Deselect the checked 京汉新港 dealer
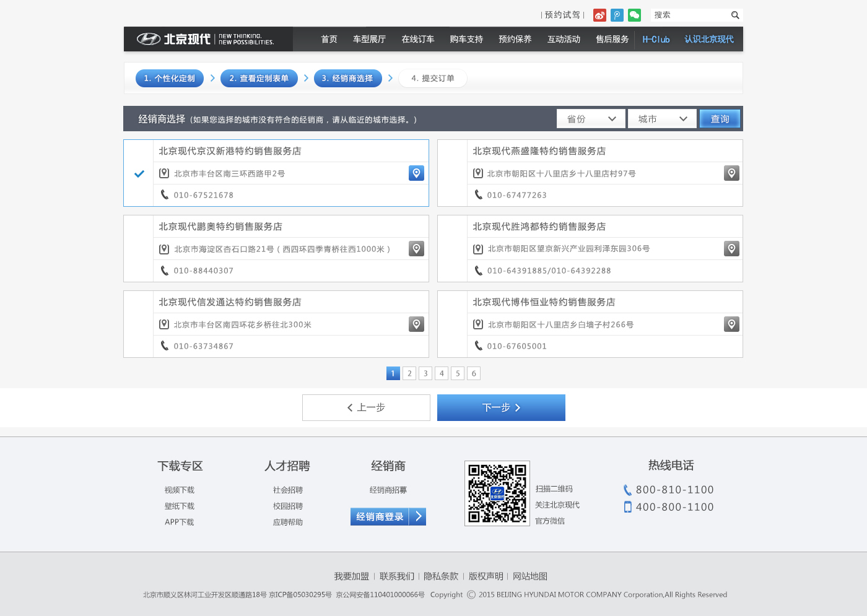 tap(139, 173)
